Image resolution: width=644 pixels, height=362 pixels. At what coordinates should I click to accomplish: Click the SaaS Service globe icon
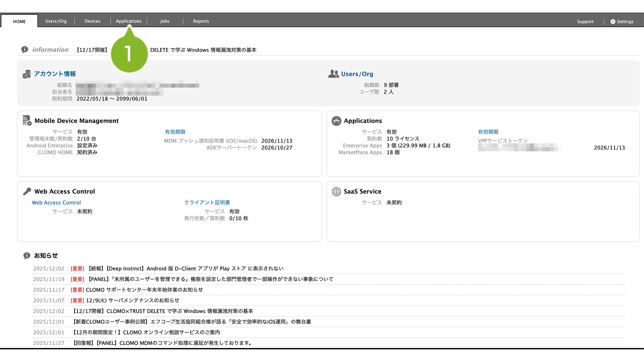coord(336,191)
